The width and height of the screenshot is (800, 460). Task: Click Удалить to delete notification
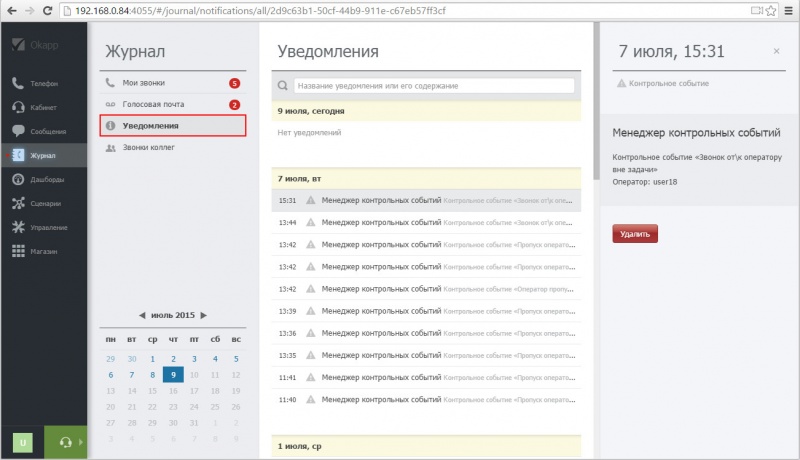[x=635, y=234]
